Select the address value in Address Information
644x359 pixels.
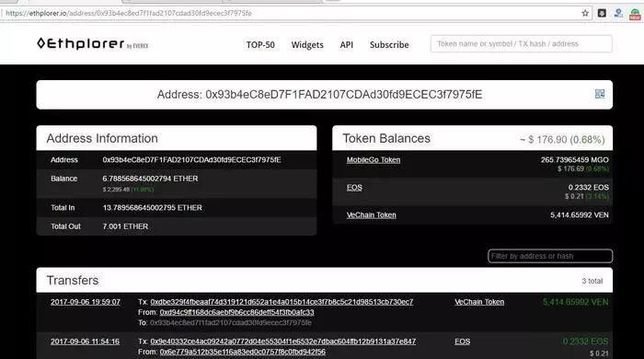(191, 160)
